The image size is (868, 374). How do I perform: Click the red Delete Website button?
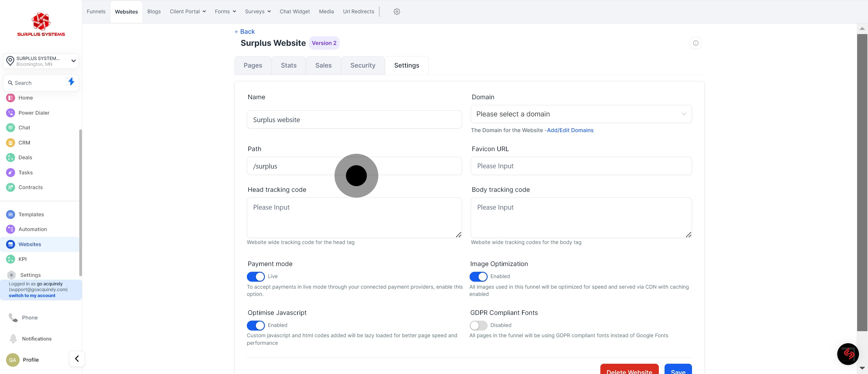(629, 370)
